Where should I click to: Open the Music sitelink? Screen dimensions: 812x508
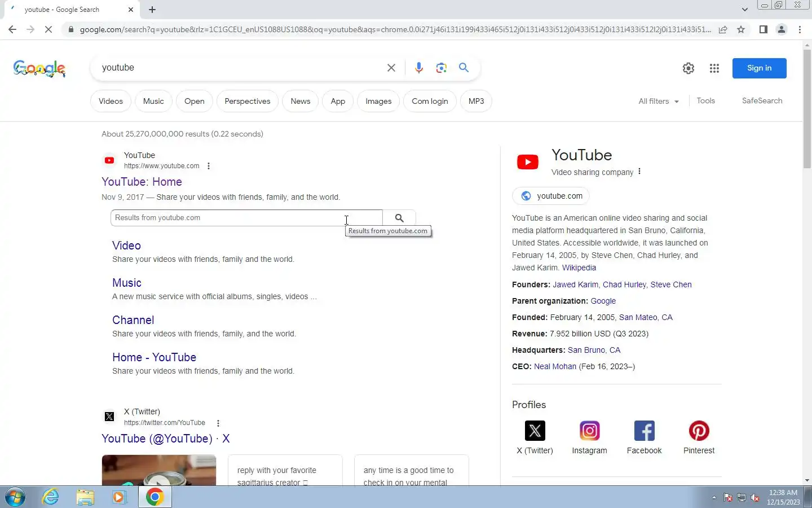pyautogui.click(x=127, y=283)
